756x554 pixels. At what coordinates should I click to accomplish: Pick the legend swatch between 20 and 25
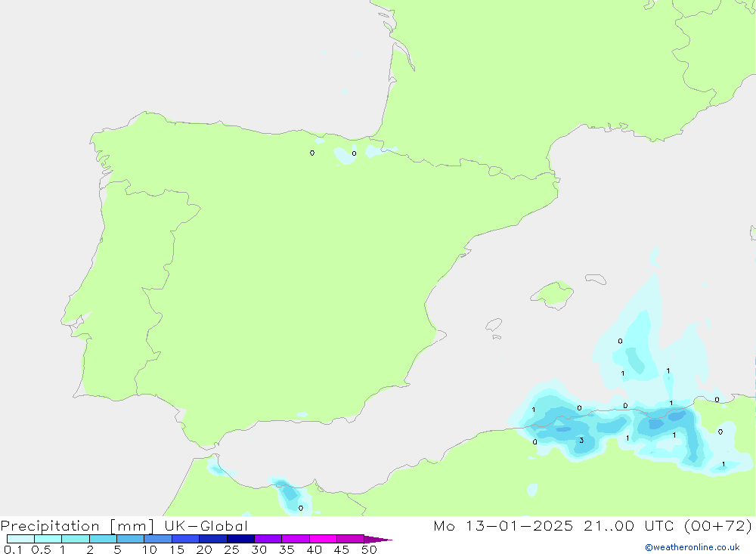pos(213,539)
